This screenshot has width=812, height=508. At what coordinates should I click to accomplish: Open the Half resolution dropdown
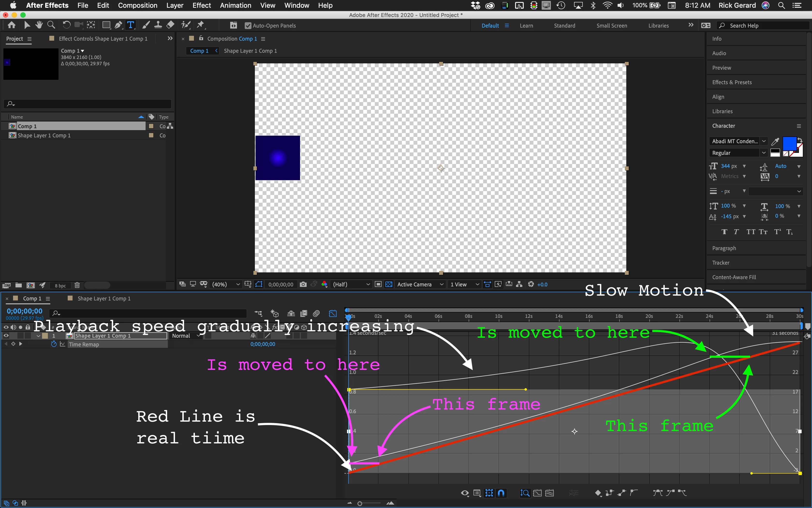click(x=351, y=284)
